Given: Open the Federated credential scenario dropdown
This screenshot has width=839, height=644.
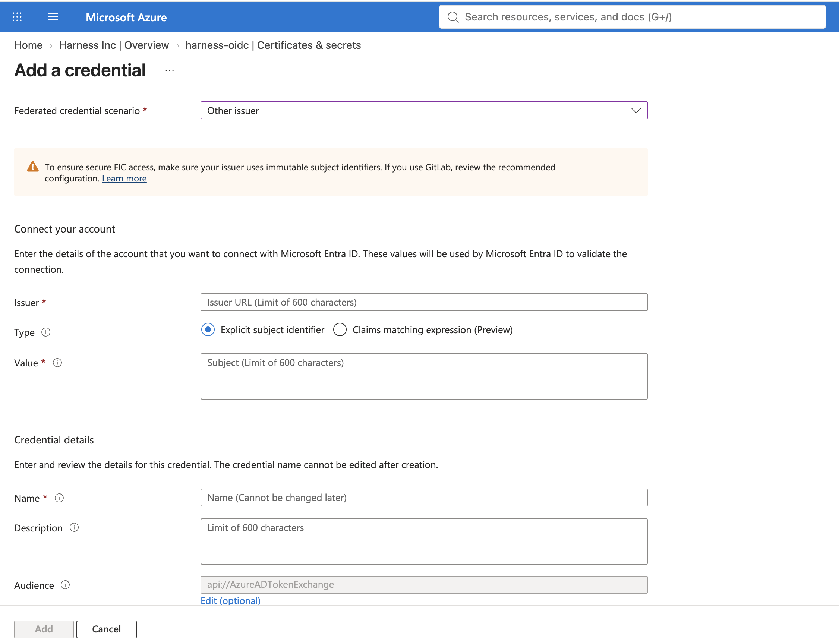Looking at the screenshot, I should pos(424,110).
